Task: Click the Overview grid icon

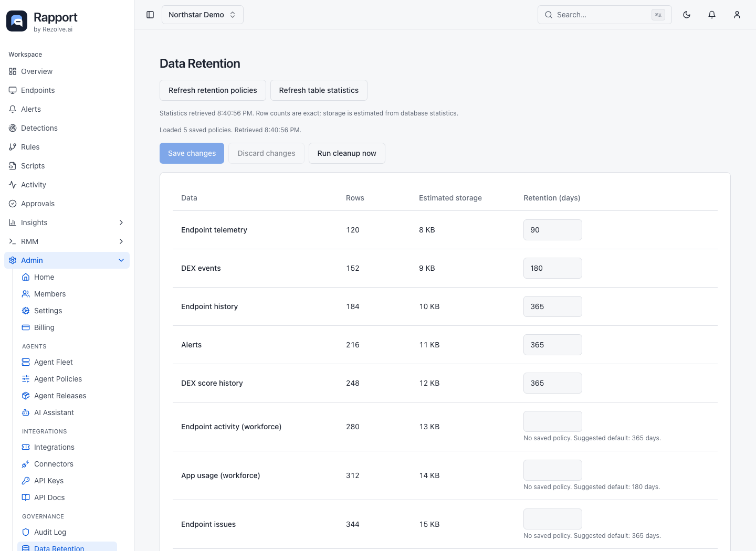Action: click(x=13, y=71)
